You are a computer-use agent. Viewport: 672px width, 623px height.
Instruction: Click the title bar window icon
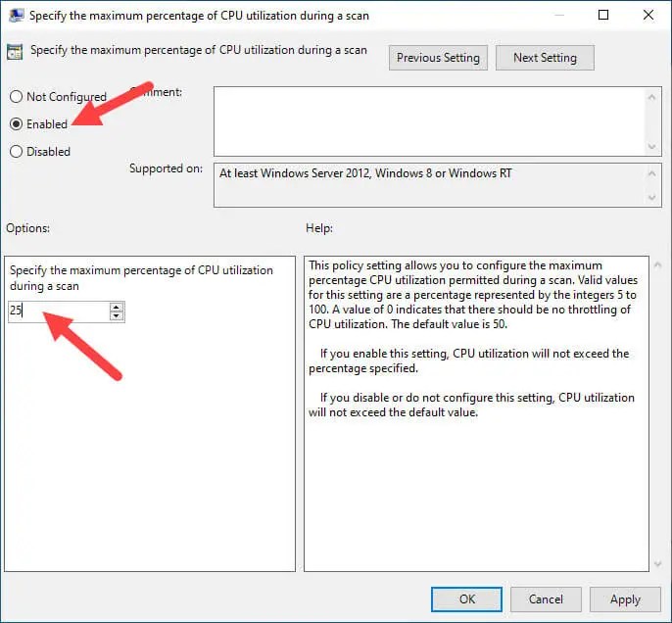tap(17, 16)
